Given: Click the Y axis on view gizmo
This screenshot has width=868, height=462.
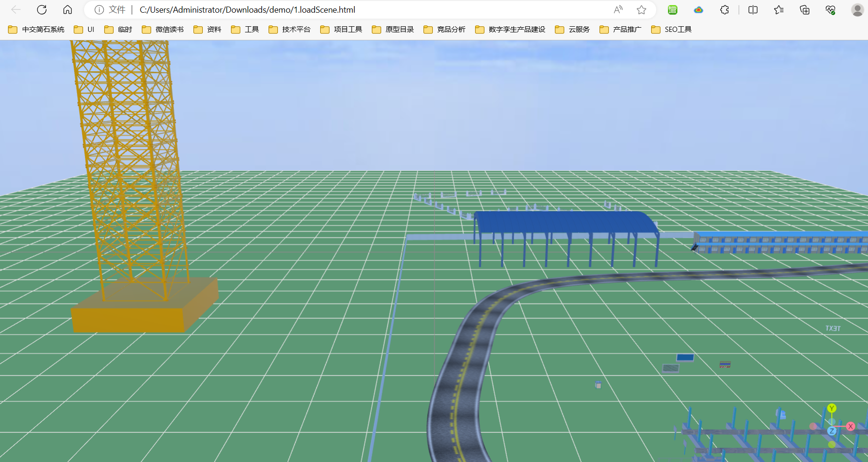Looking at the screenshot, I should click(832, 408).
